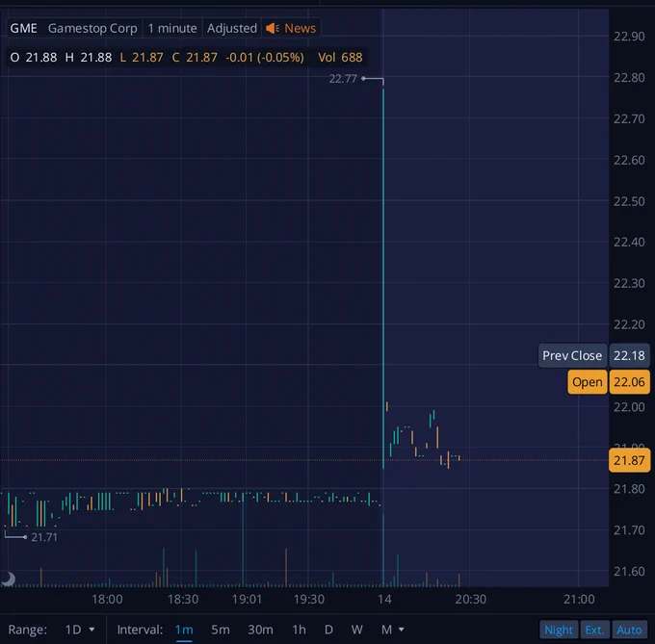Click the 20:30 time axis label
655x644 pixels.
tap(470, 600)
